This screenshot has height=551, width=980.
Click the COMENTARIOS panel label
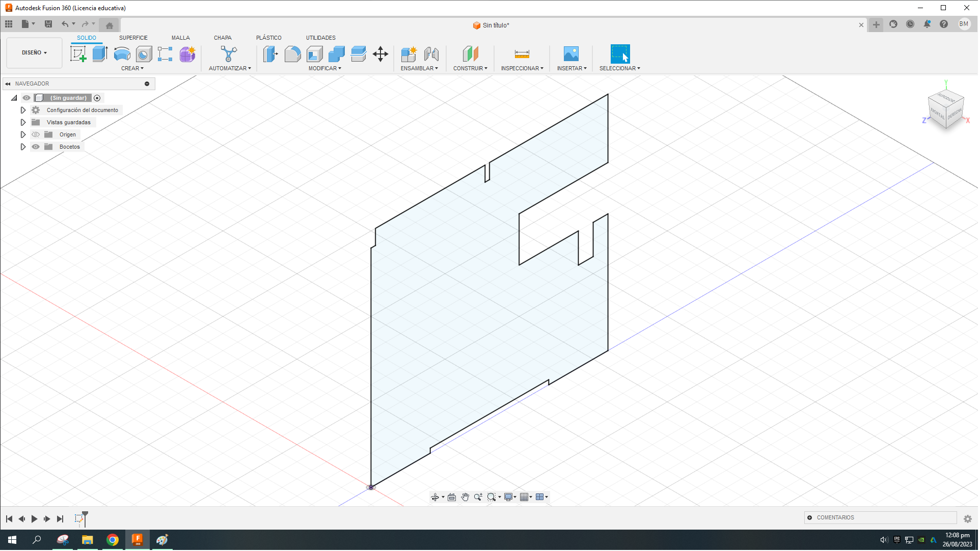pyautogui.click(x=835, y=518)
